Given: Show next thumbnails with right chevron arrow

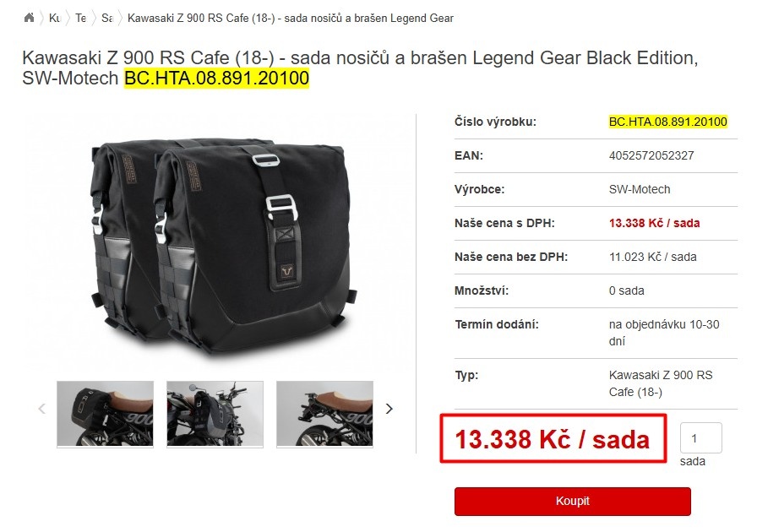Looking at the screenshot, I should (389, 409).
